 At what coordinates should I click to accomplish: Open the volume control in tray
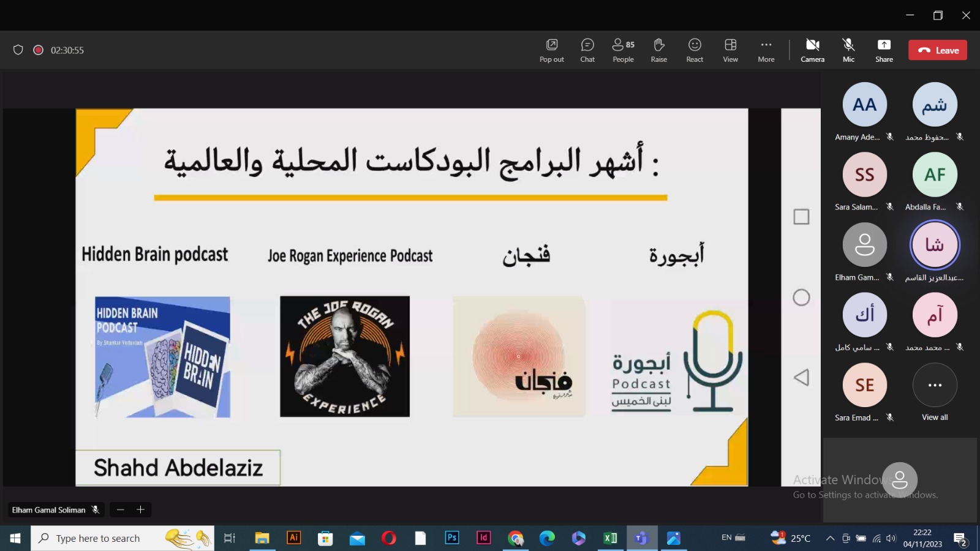coord(891,538)
